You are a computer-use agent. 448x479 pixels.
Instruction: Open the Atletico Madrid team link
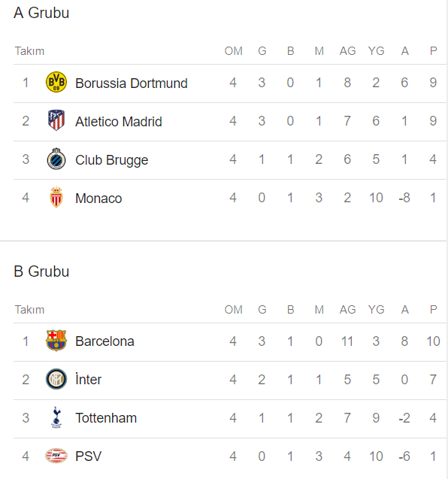tap(119, 122)
